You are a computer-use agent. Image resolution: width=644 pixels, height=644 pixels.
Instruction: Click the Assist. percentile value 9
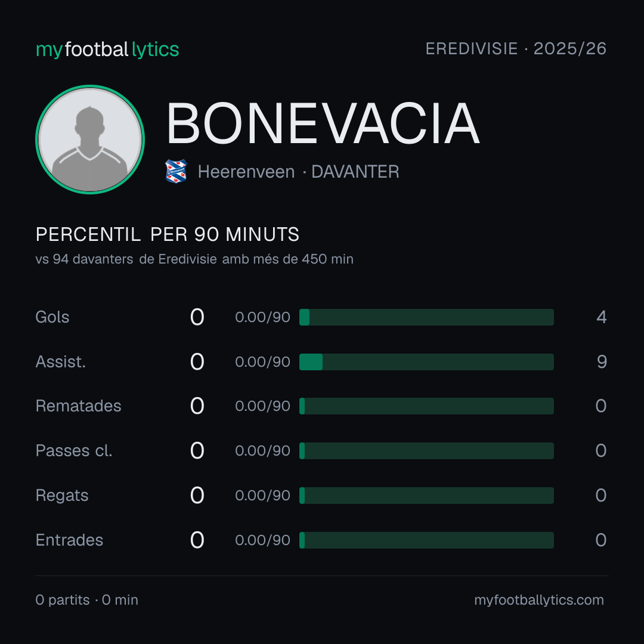(602, 362)
